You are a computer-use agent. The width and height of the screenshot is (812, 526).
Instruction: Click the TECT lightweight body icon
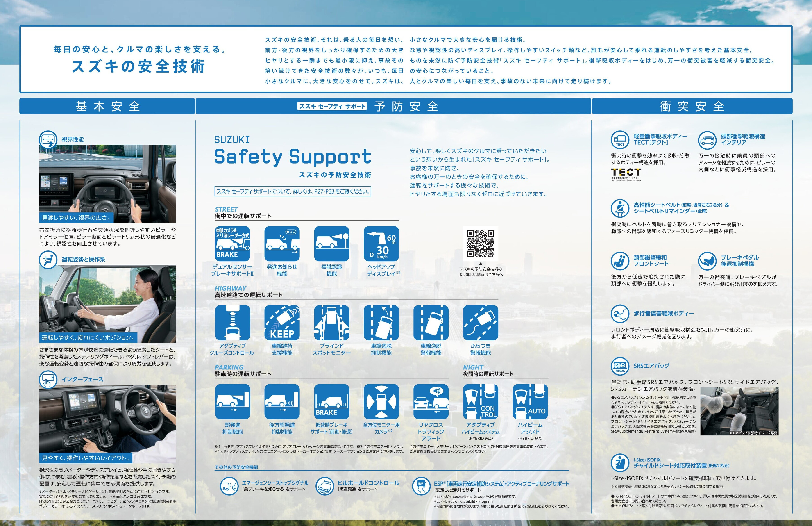(620, 140)
